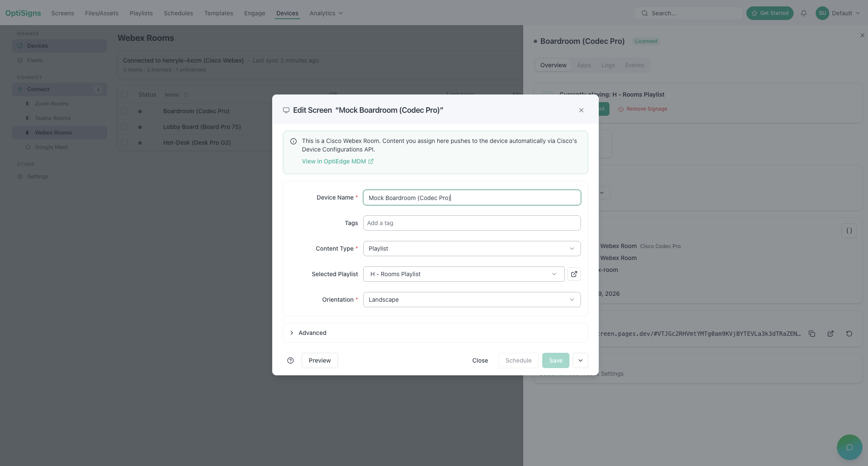Screen dimensions: 868x466
Task: Open the Templates nav item
Action: click(x=219, y=13)
